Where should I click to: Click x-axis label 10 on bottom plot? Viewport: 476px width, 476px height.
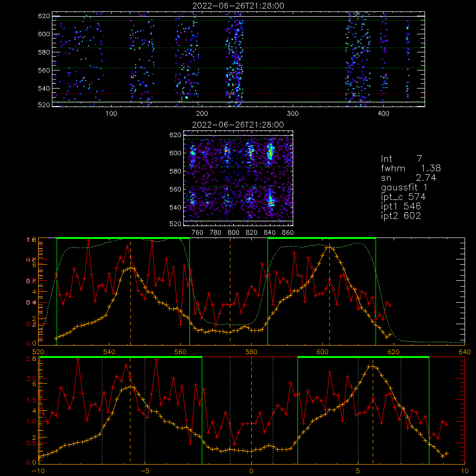click(465, 471)
